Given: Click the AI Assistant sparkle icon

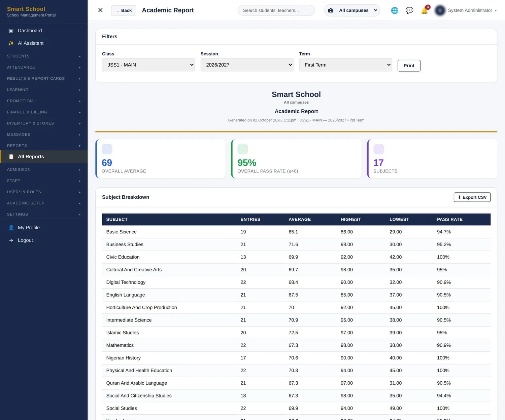Looking at the screenshot, I should (x=11, y=43).
